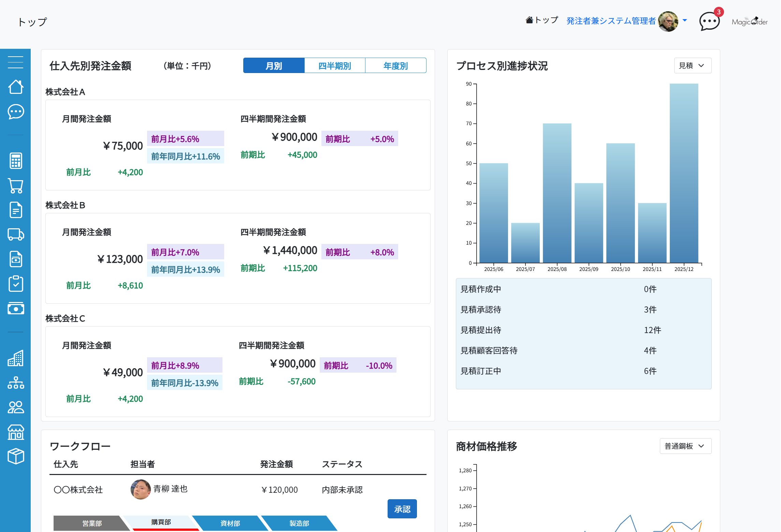
Task: Click the 2025/07 bar in chart
Action: [525, 243]
